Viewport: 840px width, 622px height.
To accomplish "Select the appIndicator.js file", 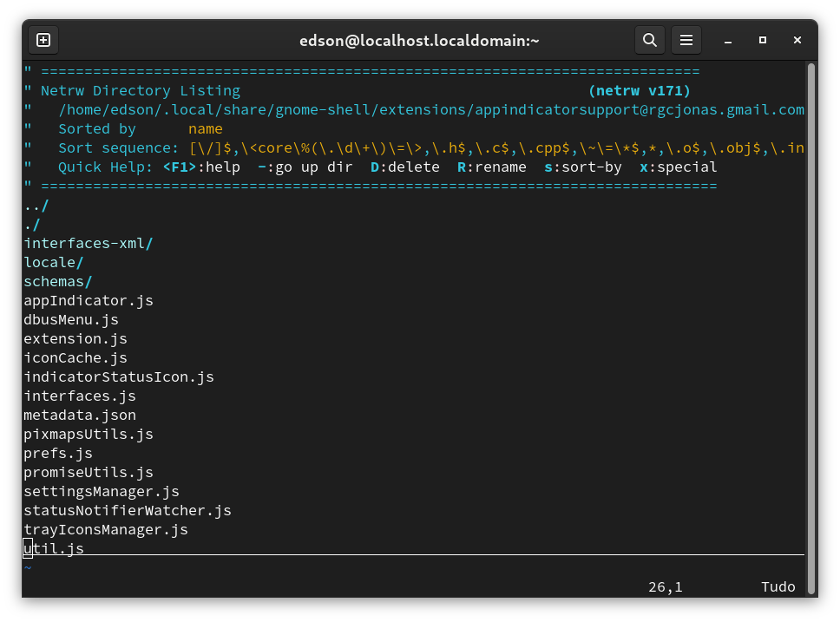I will pyautogui.click(x=88, y=301).
